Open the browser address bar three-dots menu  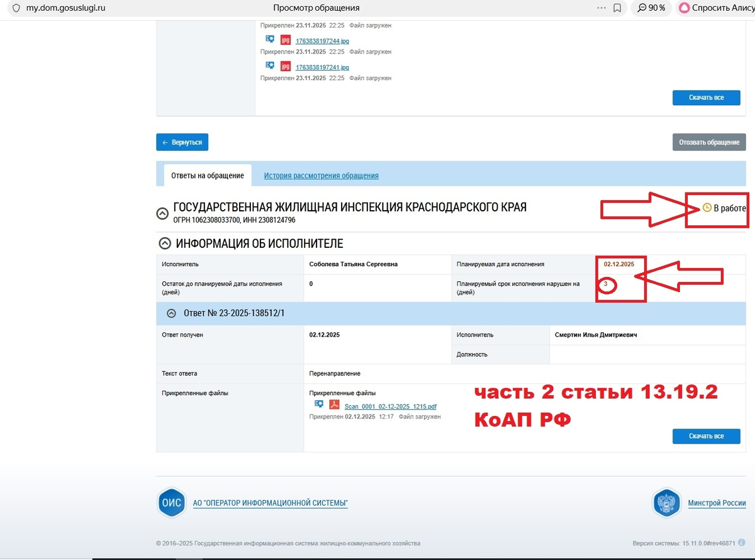[601, 8]
